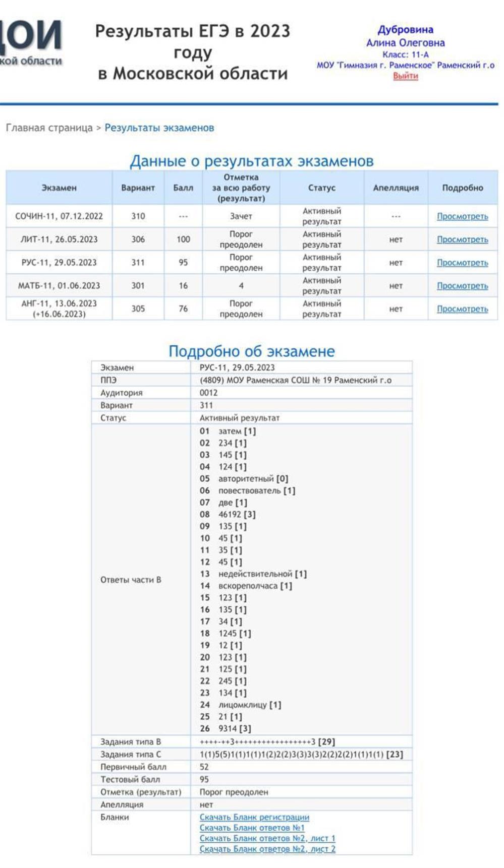This screenshot has width=504, height=868.
Task: Click answer 14 вскореполчаса
Action: coord(246,586)
